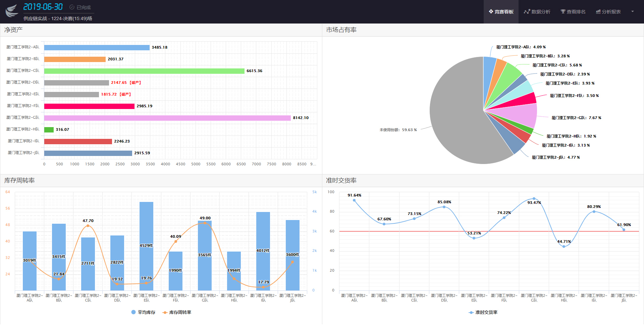Click pie label 厦门理工学院2-I队: 3.13 %
Viewport: 644px width, 325px height.
coord(566,146)
